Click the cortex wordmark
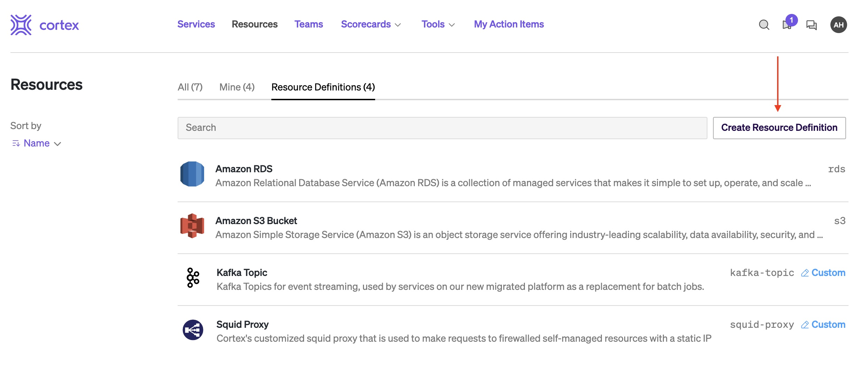This screenshot has width=868, height=380. point(59,25)
